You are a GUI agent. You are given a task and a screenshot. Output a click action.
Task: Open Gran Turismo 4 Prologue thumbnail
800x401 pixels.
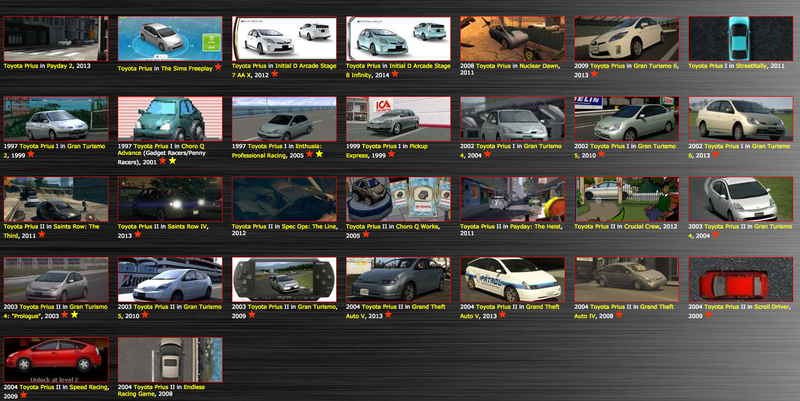56,280
